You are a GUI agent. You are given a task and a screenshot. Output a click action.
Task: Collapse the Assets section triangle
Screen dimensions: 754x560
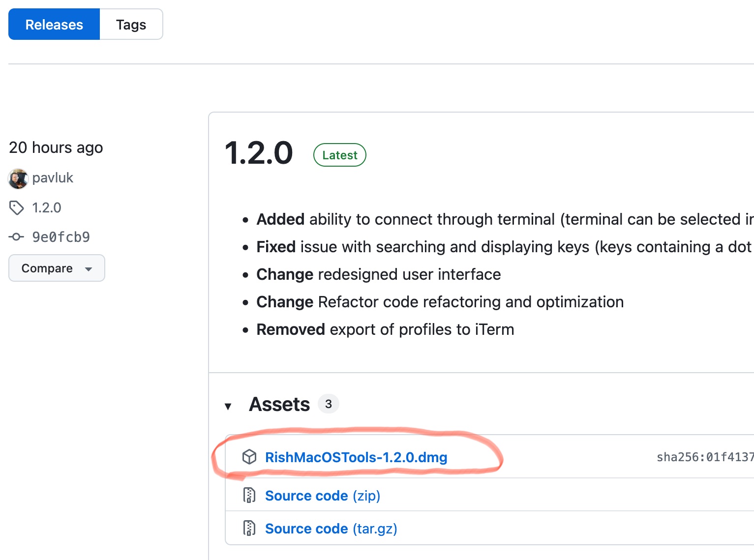(x=228, y=406)
